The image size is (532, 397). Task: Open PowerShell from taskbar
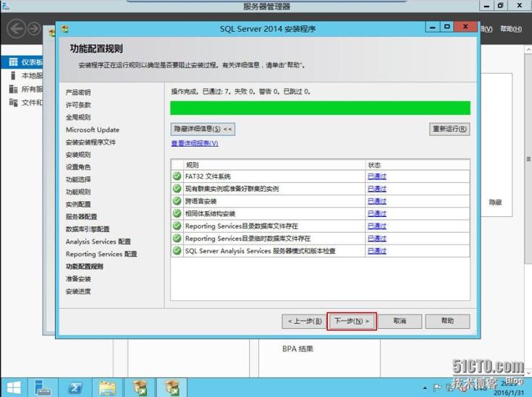[75, 388]
